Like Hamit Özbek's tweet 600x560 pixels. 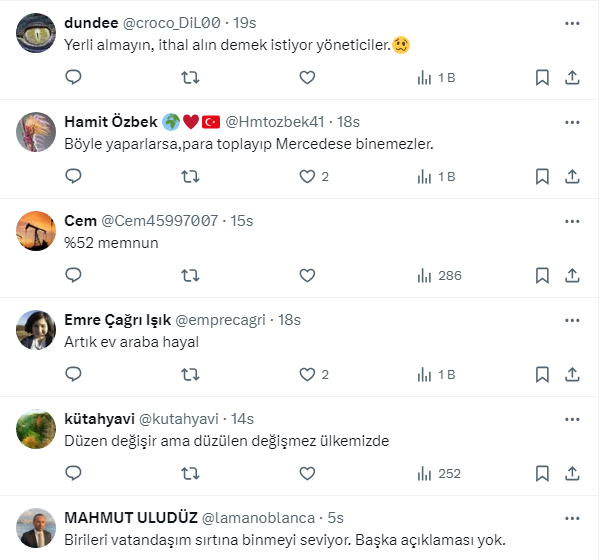click(307, 177)
